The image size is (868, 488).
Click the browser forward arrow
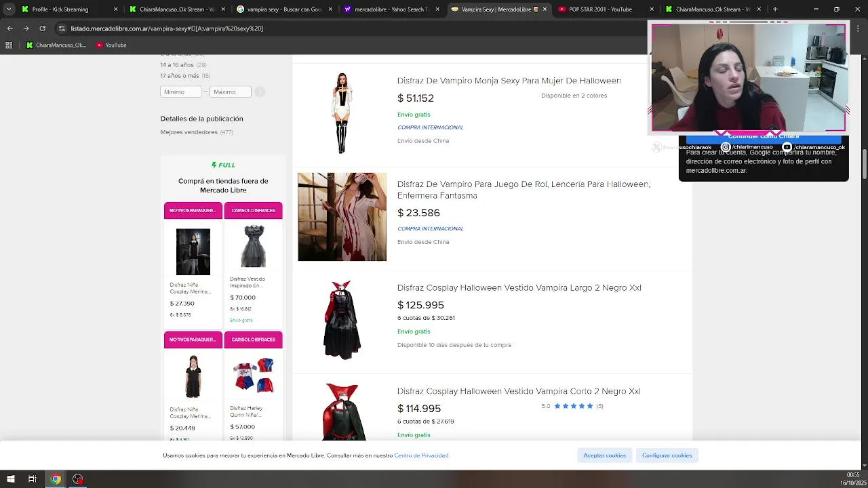tap(26, 28)
